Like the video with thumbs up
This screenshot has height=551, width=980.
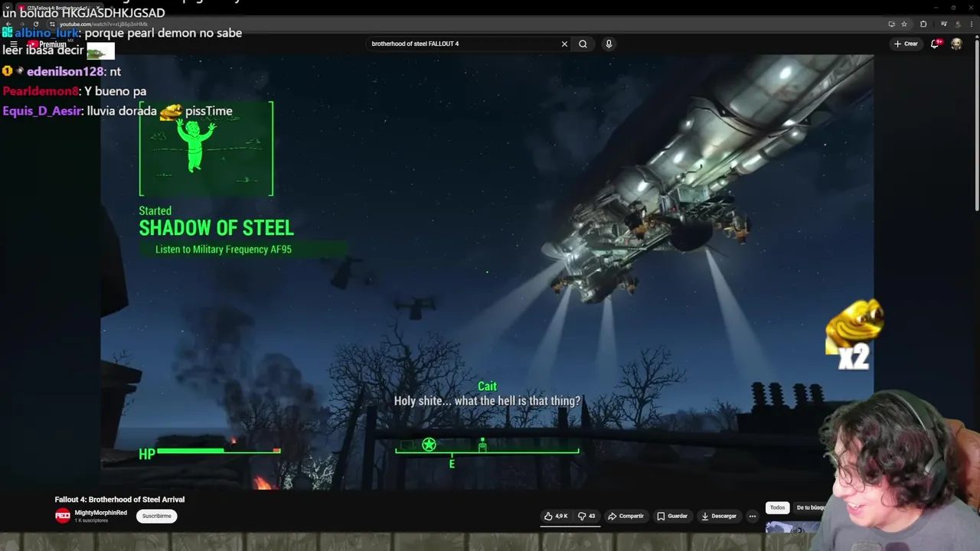click(556, 516)
